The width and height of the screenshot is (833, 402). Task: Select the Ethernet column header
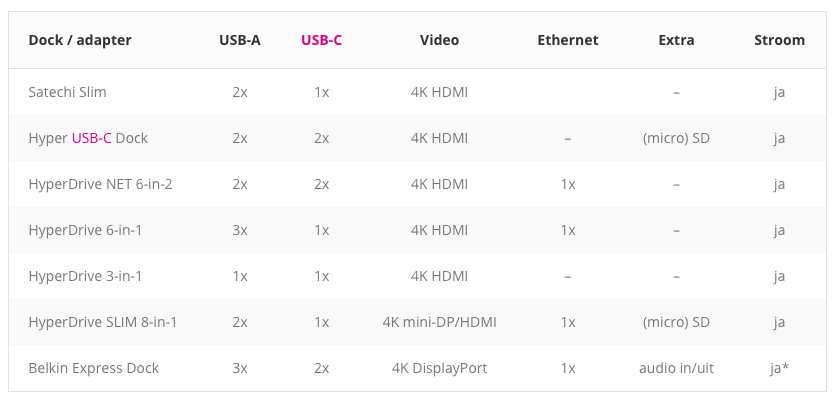[568, 40]
